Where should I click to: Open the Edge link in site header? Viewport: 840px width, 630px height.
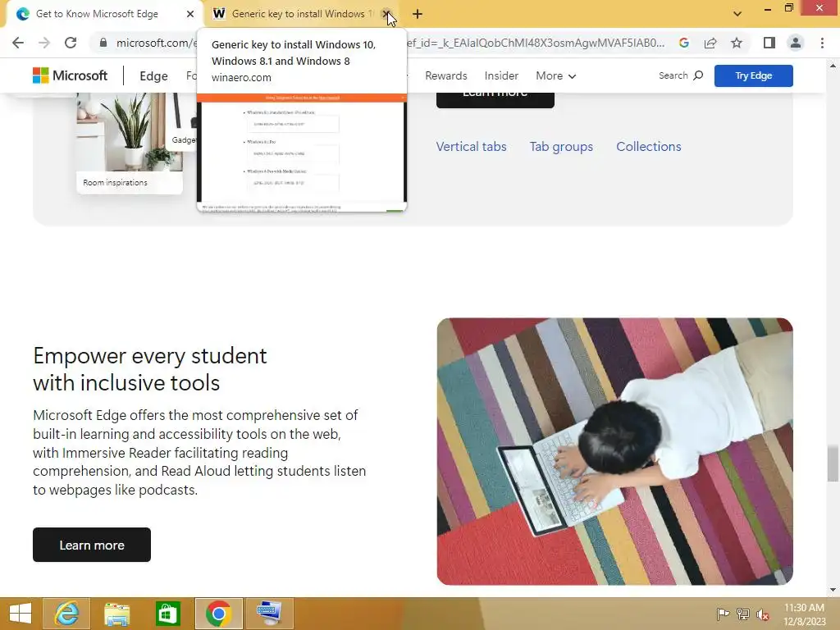(x=153, y=76)
